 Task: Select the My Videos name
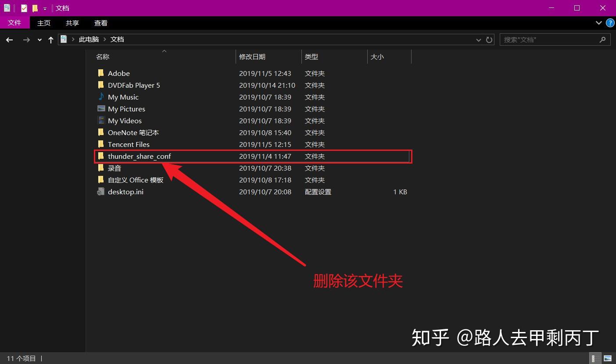pyautogui.click(x=125, y=121)
